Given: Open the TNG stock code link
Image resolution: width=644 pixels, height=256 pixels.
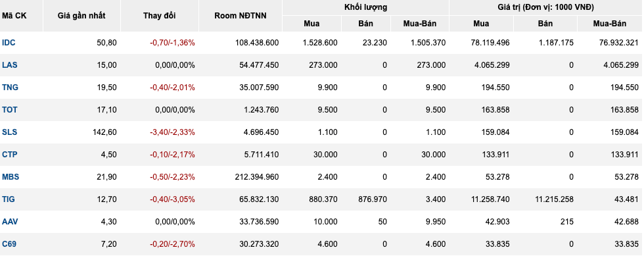Looking at the screenshot, I should coord(10,88).
